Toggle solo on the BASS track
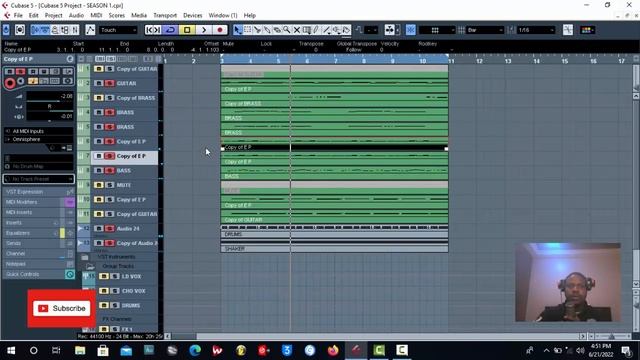This screenshot has width=640, height=360. tap(109, 171)
